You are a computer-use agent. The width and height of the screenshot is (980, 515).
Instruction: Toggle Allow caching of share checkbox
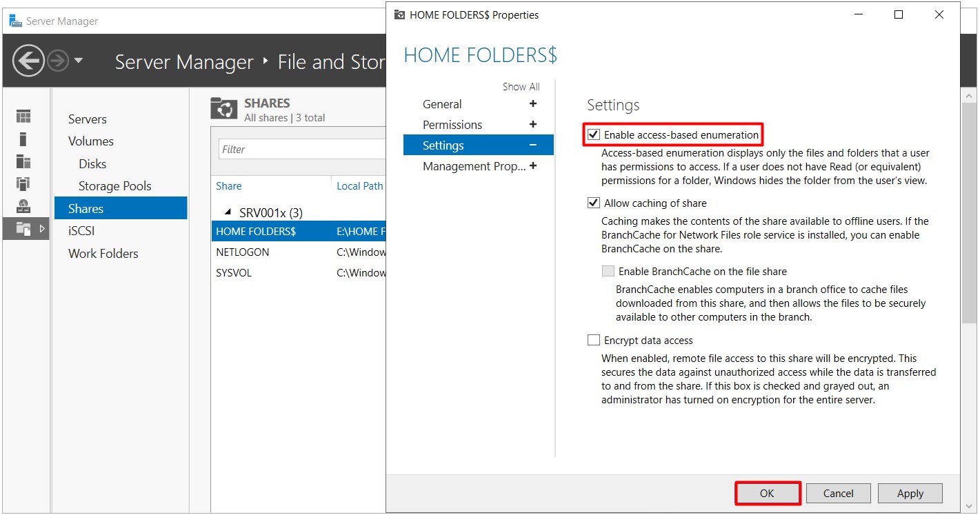(x=593, y=203)
